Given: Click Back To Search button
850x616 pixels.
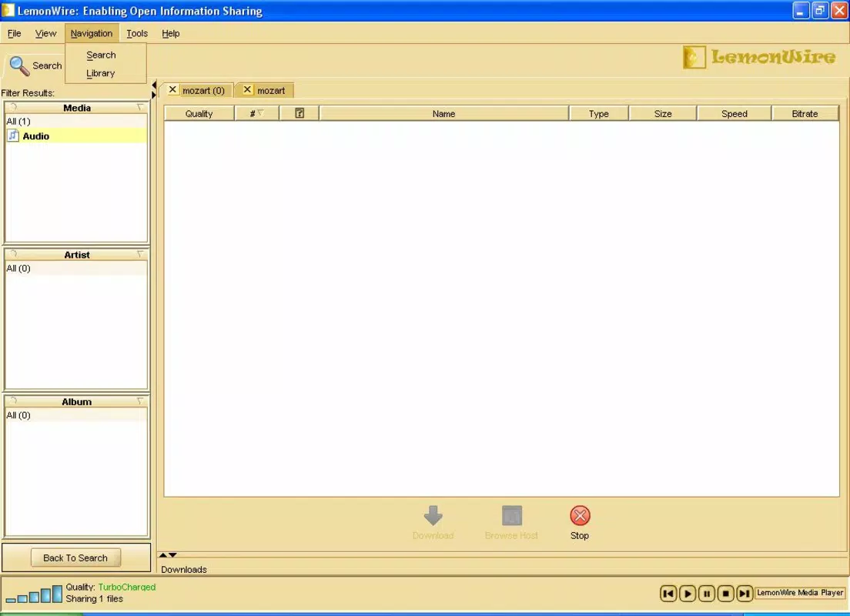Looking at the screenshot, I should (x=75, y=557).
